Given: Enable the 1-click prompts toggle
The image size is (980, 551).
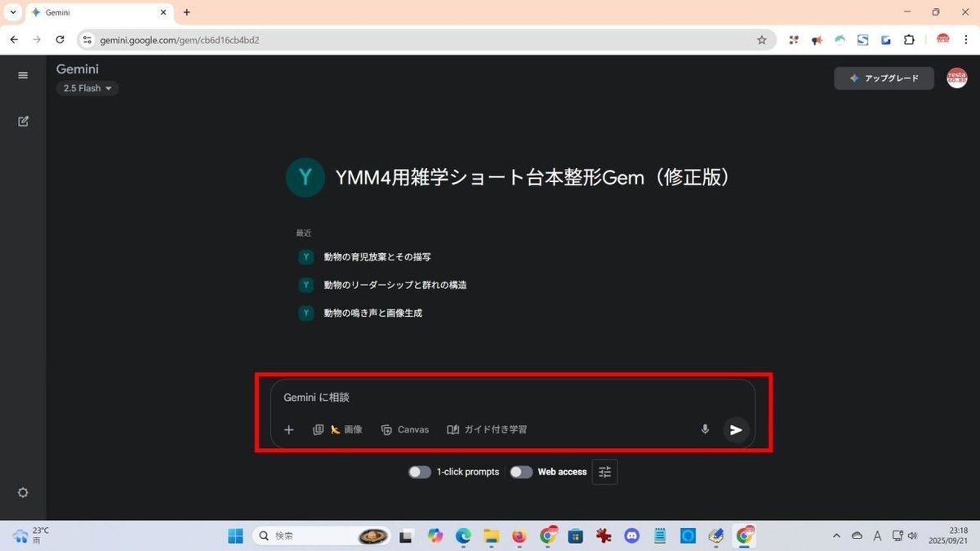Looking at the screenshot, I should tap(420, 472).
